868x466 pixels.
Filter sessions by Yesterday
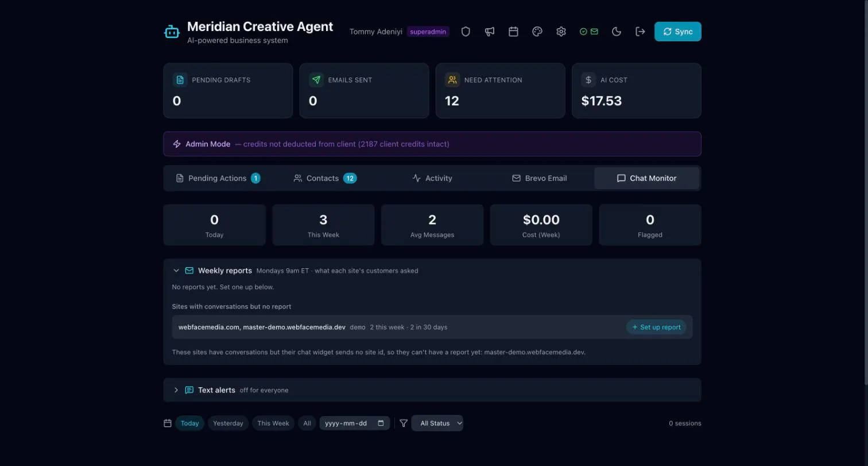(228, 423)
